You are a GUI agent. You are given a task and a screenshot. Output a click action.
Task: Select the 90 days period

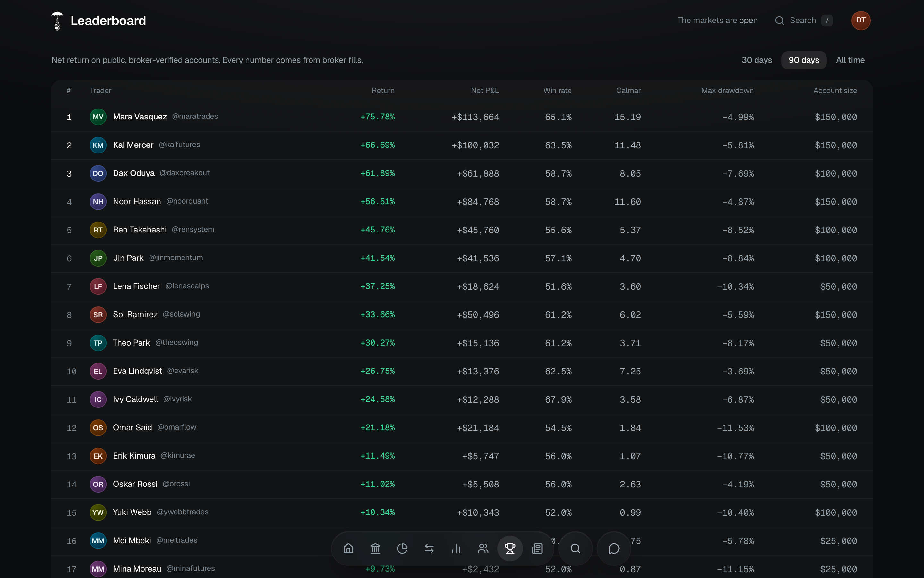(x=804, y=60)
